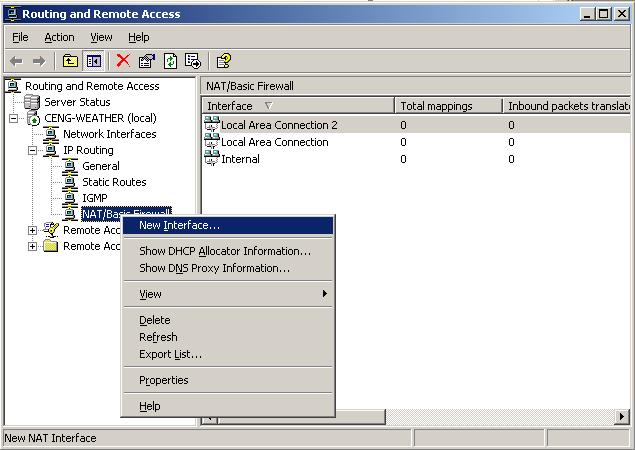Image resolution: width=635 pixels, height=450 pixels.
Task: Click Properties in the context menu
Action: point(163,380)
